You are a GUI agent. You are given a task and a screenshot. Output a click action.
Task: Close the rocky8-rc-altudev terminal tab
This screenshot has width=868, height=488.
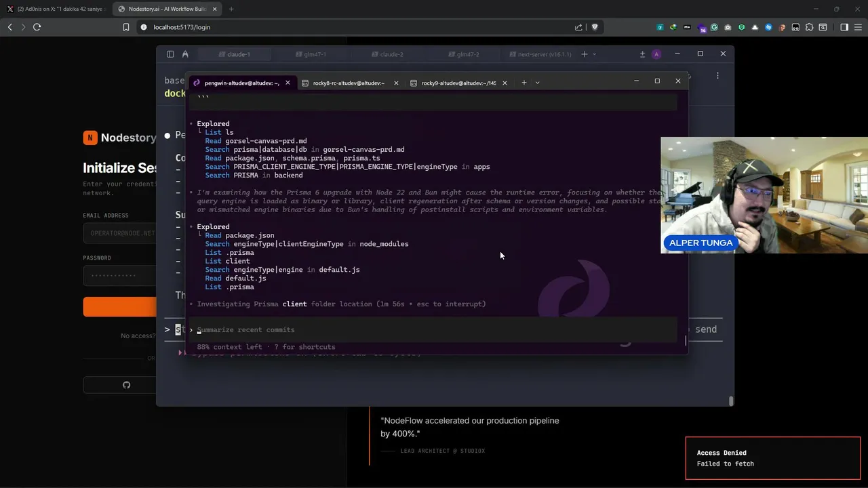(x=396, y=83)
